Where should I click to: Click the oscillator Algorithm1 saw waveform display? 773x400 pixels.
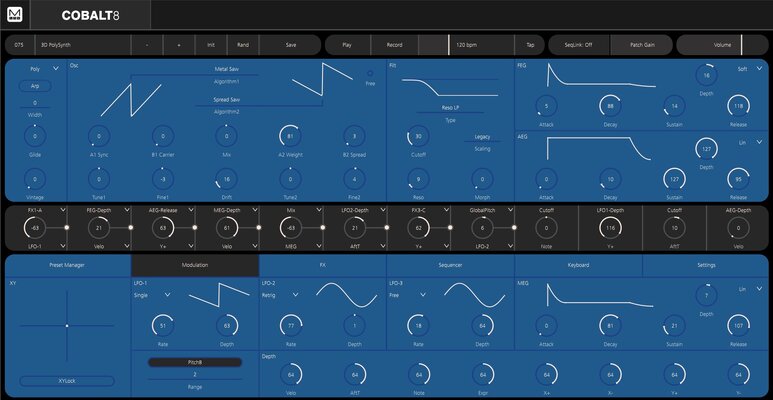click(131, 100)
